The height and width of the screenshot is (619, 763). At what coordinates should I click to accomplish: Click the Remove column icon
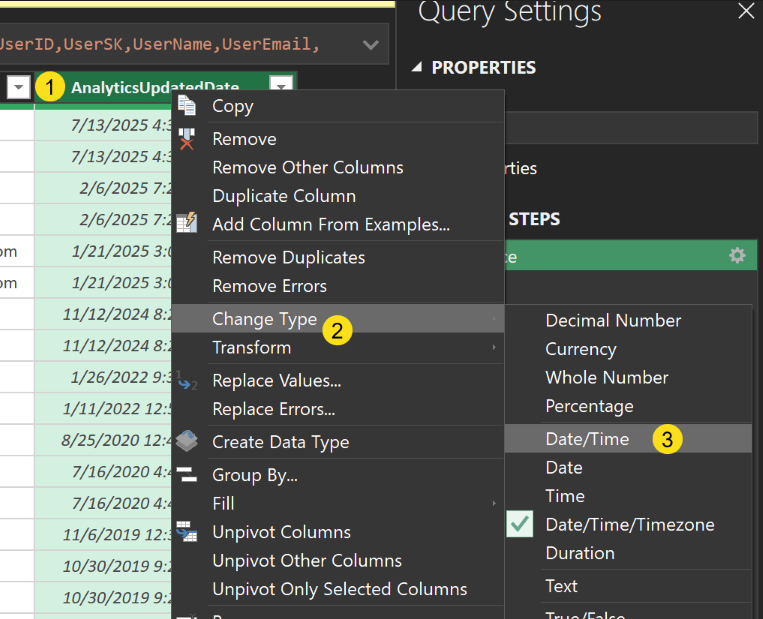click(x=187, y=139)
